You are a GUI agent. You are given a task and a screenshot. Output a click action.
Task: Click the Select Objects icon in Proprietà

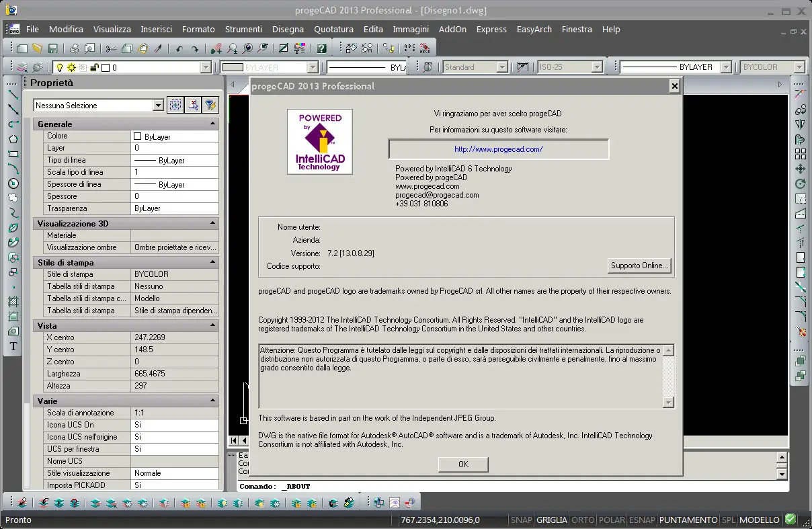click(x=193, y=105)
